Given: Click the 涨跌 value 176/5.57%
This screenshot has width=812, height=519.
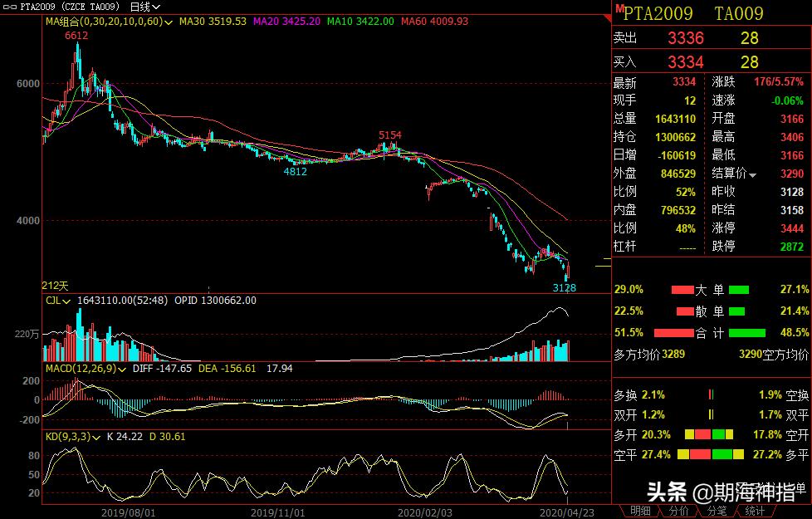Looking at the screenshot, I should (778, 82).
